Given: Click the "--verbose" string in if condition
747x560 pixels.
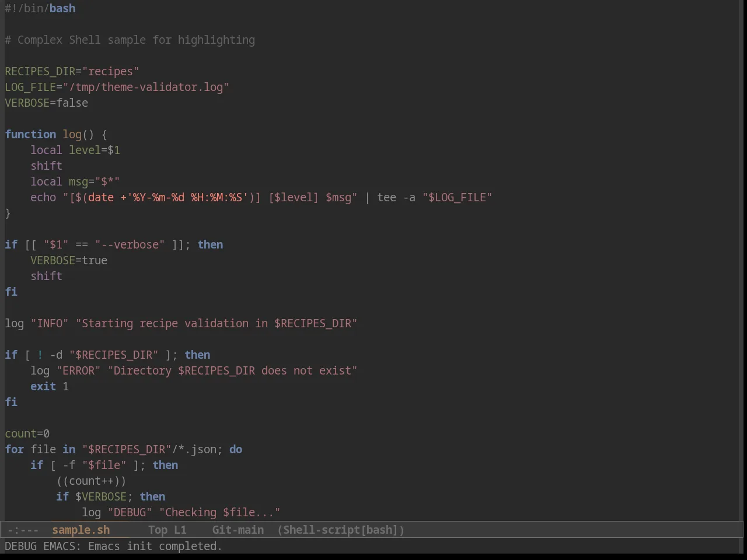Looking at the screenshot, I should tap(130, 244).
